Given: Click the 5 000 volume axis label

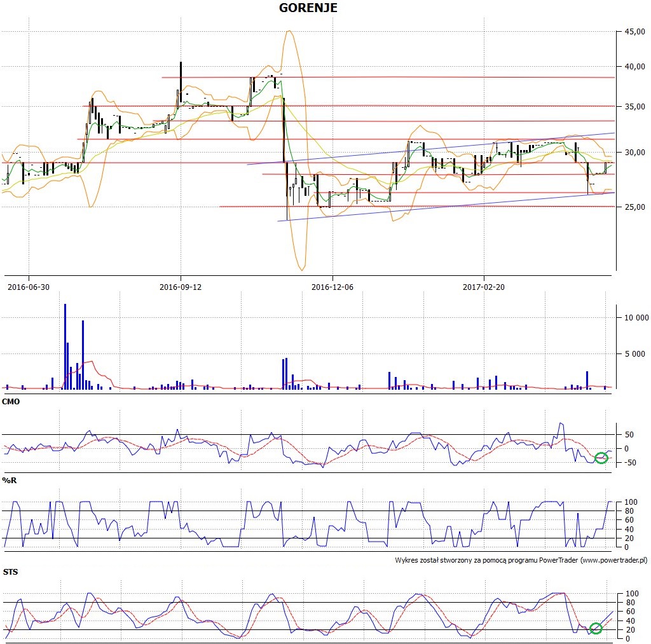Looking at the screenshot, I should [635, 353].
